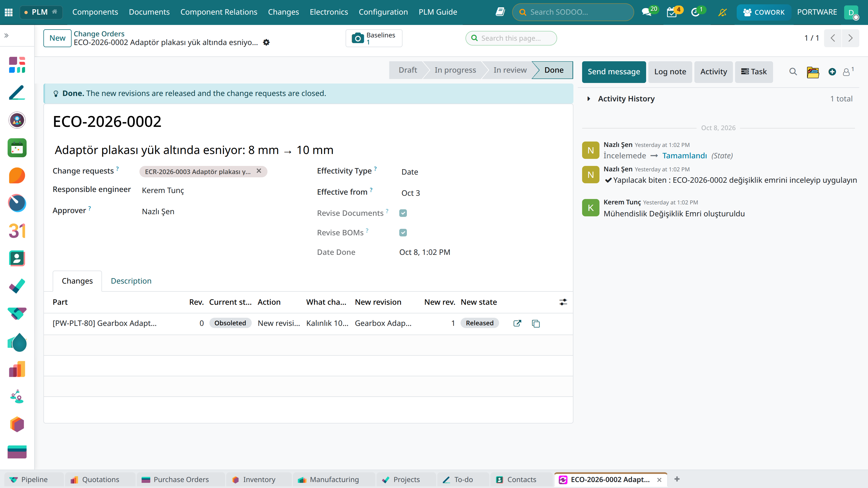Click the add follower plus icon
Screen dimensions: 868x488
pos(832,72)
